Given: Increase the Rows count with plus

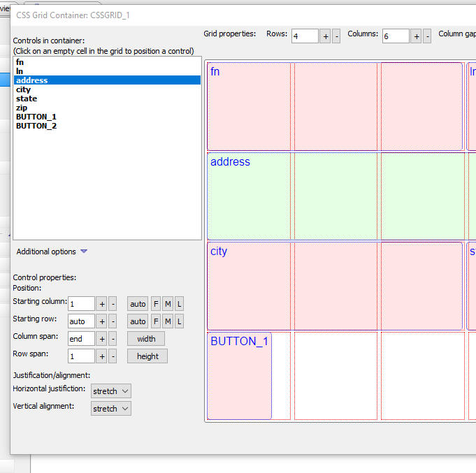Looking at the screenshot, I should (326, 36).
